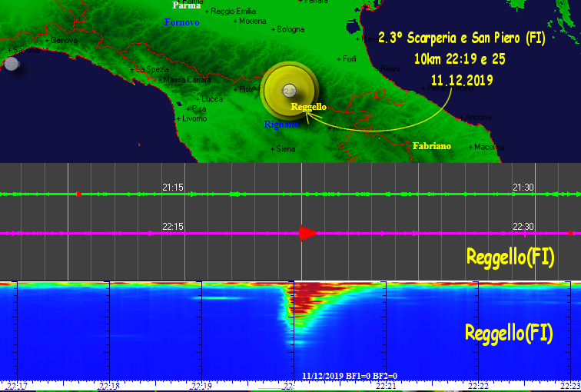Click the '11.12.2019' date on the map
Image resolution: width=581 pixels, height=392 pixels.
click(x=462, y=80)
